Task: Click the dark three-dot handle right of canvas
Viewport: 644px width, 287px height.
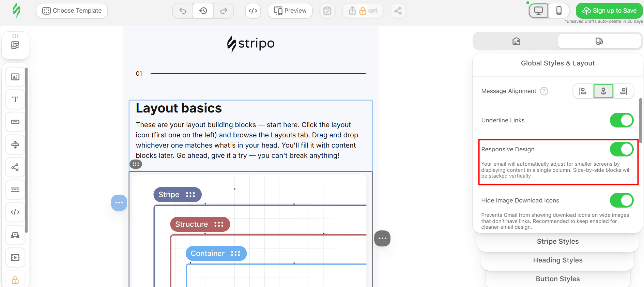Action: pyautogui.click(x=382, y=238)
